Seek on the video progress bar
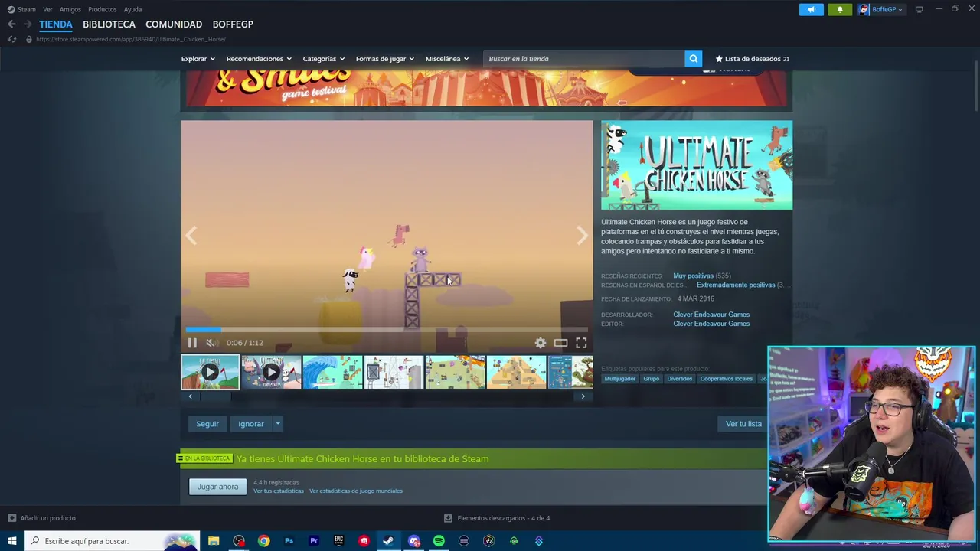This screenshot has width=980, height=551. pos(387,330)
